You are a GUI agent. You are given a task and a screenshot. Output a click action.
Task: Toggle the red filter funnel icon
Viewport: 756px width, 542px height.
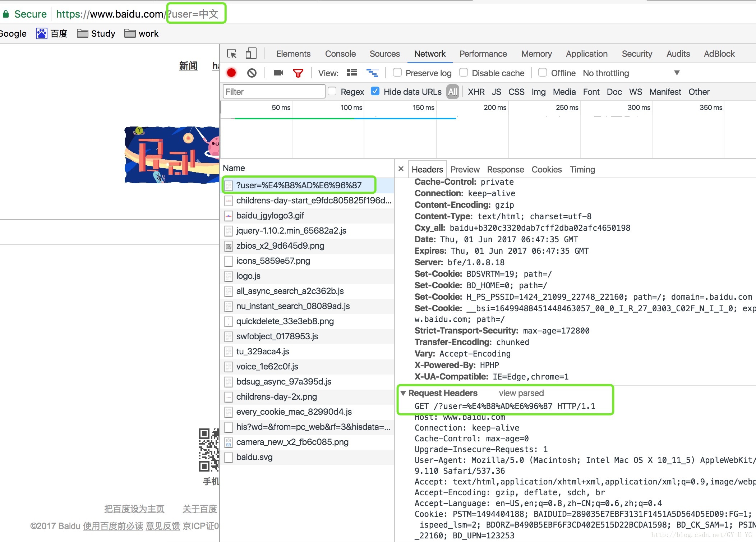298,73
